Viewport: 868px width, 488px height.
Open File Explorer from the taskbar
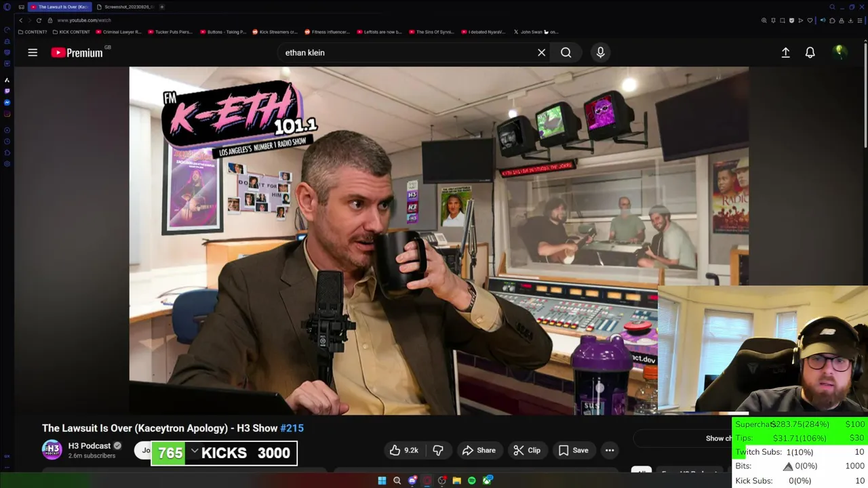point(456,481)
